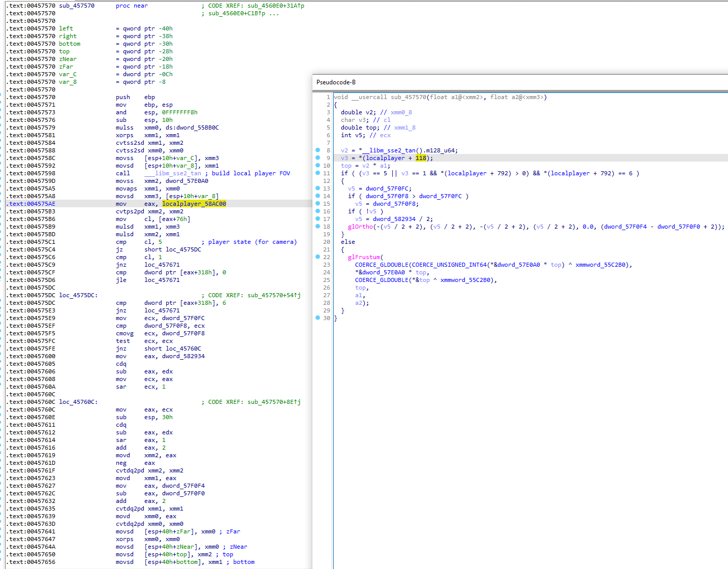This screenshot has width=728, height=569.
Task: Toggle breakpoint dot on pseudocode line 13
Action: pos(318,188)
